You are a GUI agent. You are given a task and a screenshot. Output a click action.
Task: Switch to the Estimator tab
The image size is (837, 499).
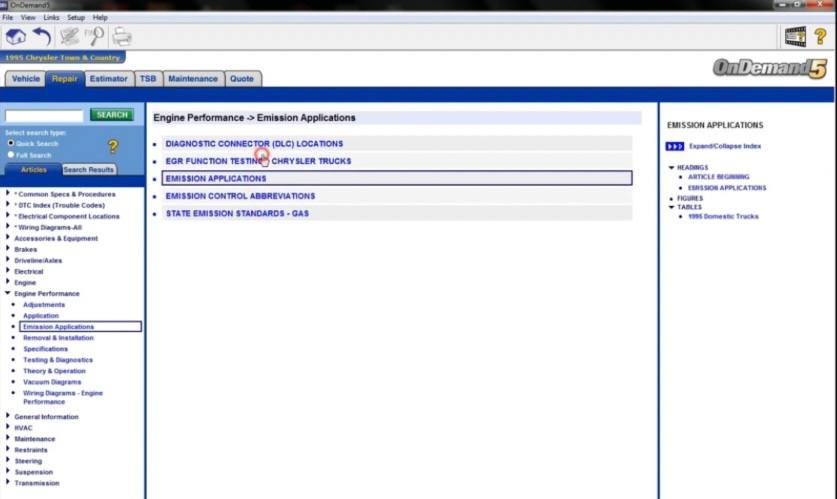pyautogui.click(x=108, y=78)
